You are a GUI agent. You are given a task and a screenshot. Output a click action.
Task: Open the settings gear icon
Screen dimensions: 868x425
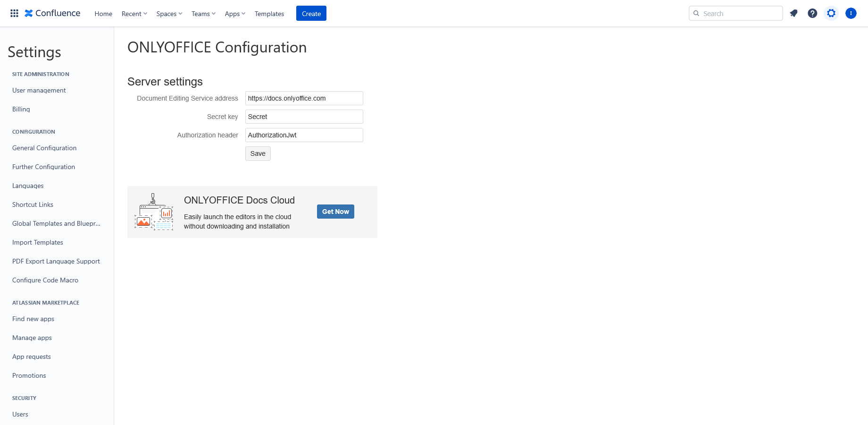[x=831, y=13]
